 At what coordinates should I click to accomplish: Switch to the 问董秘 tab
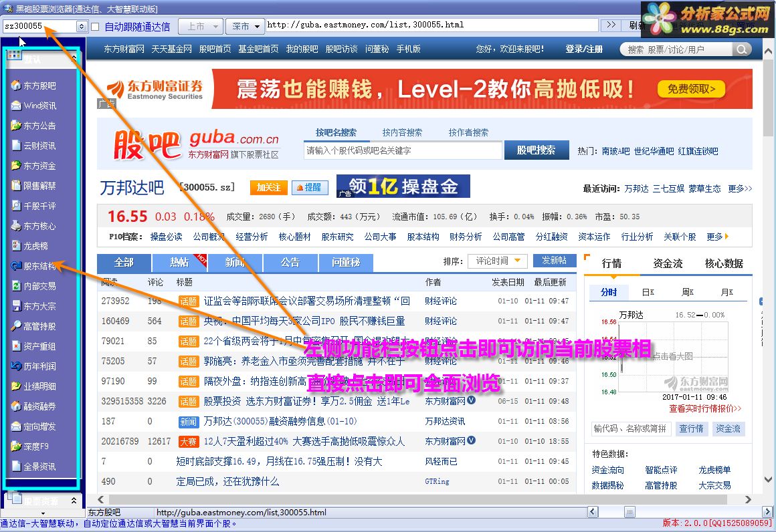coord(346,262)
